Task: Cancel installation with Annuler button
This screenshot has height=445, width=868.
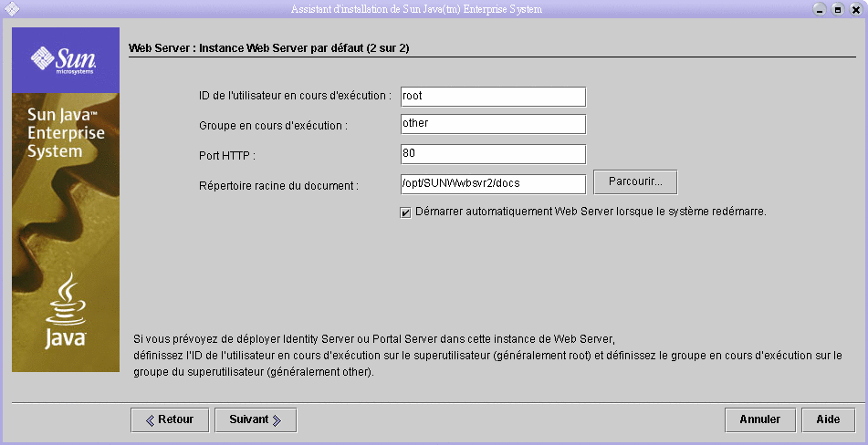Action: (760, 420)
